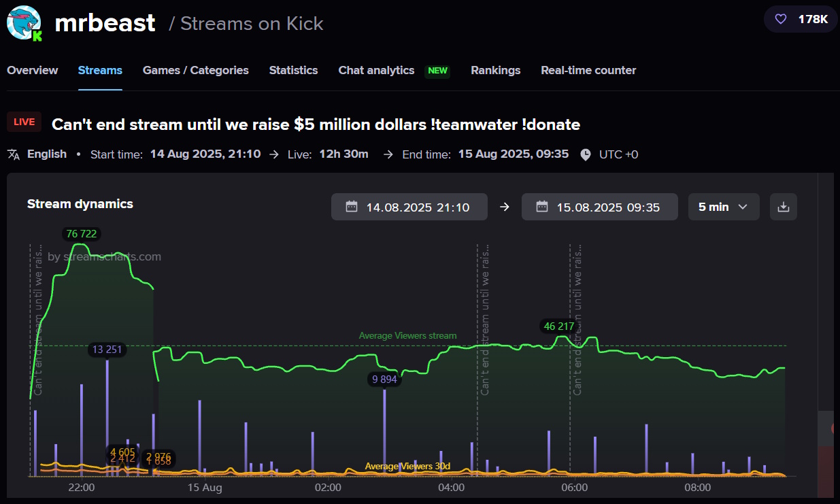The image size is (840, 504).
Task: Click the 2 976 orange value label
Action: pos(158,456)
